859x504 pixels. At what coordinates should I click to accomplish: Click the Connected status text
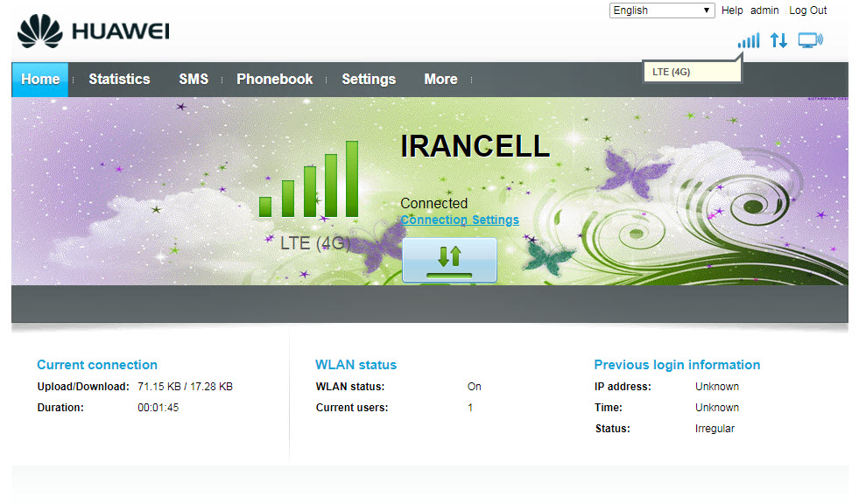point(434,203)
